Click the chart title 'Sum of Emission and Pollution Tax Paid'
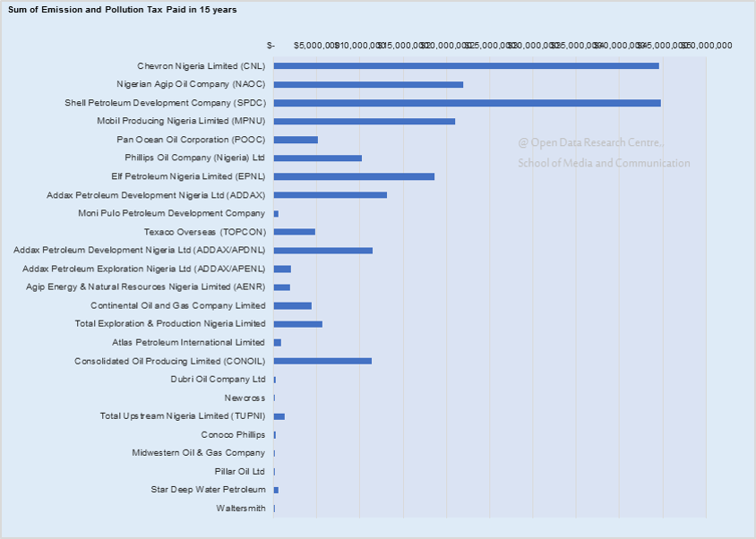 [123, 10]
